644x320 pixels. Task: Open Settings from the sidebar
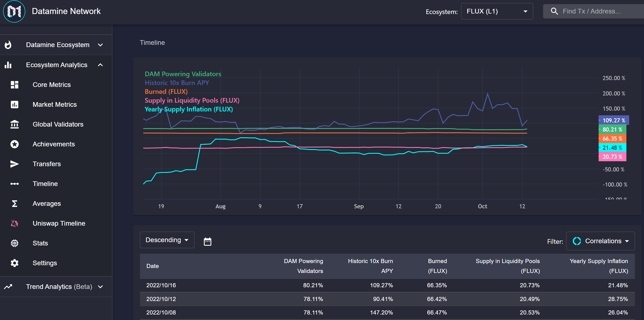pos(45,263)
